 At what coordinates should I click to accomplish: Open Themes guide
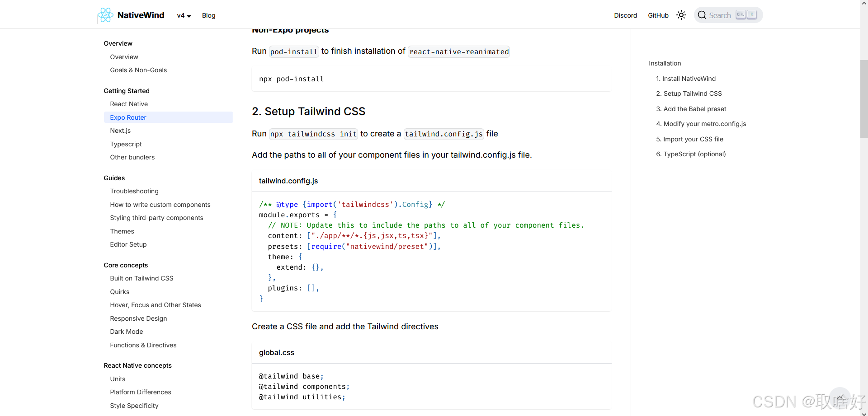(122, 231)
